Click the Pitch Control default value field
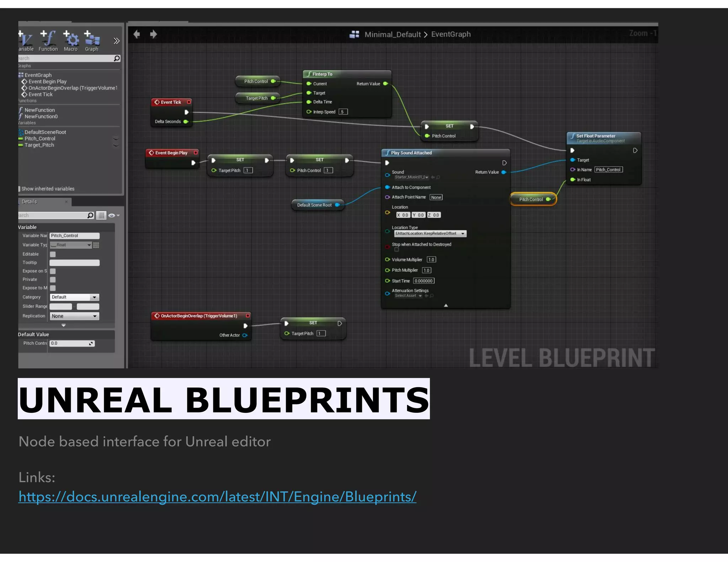728x562 pixels. pyautogui.click(x=72, y=343)
